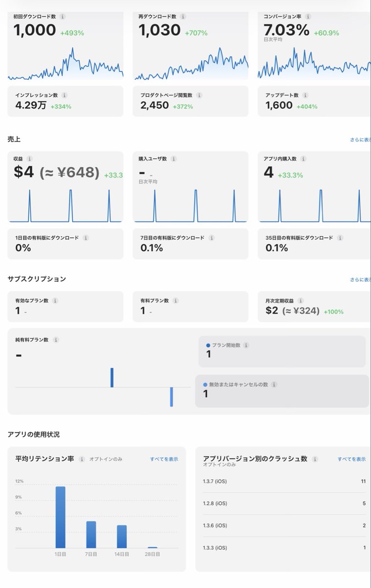Screen dimensions: 371x588
Task: View info about 純有料プラン数
Action: pos(55,340)
